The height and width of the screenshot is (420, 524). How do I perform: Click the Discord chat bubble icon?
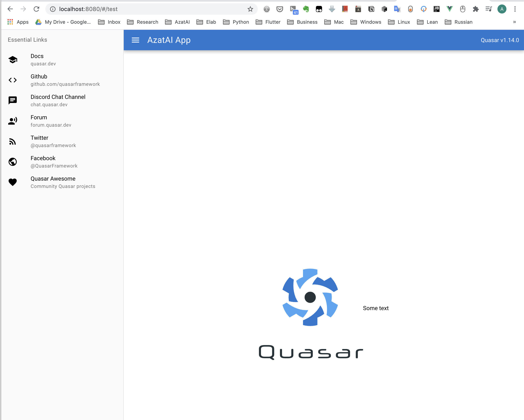coord(13,100)
